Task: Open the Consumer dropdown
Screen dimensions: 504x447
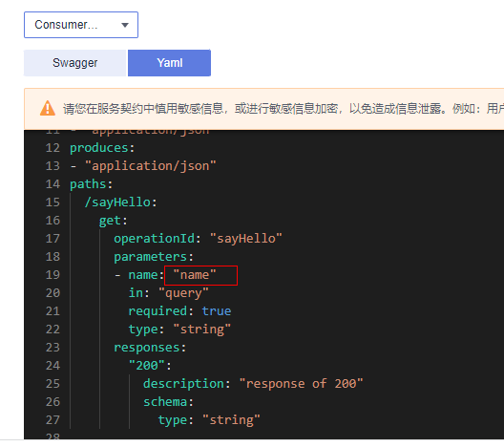Action: pyautogui.click(x=81, y=25)
